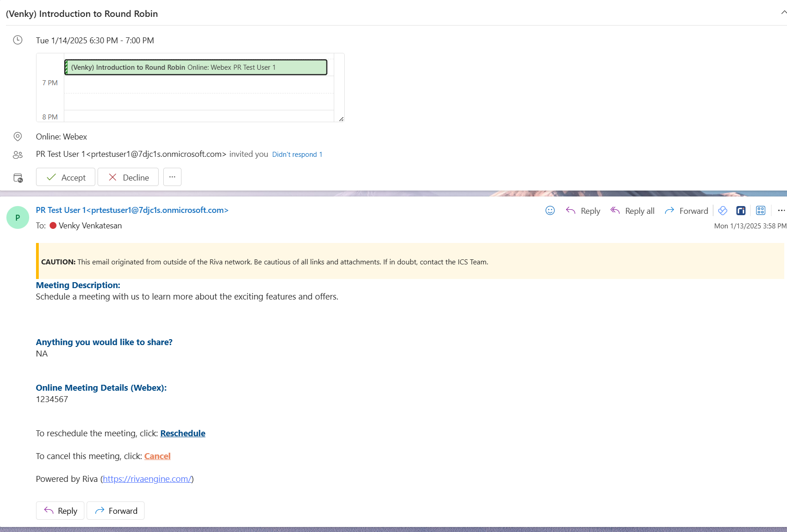
Task: Click the location pin icon
Action: pos(18,136)
